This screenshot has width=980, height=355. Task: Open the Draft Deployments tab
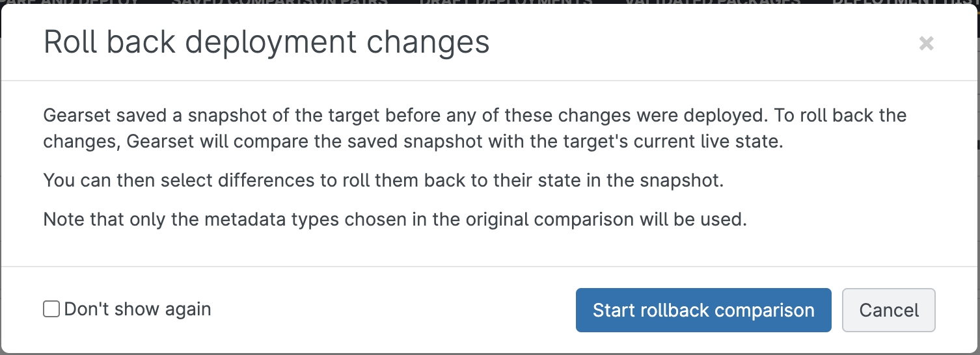coord(506,2)
